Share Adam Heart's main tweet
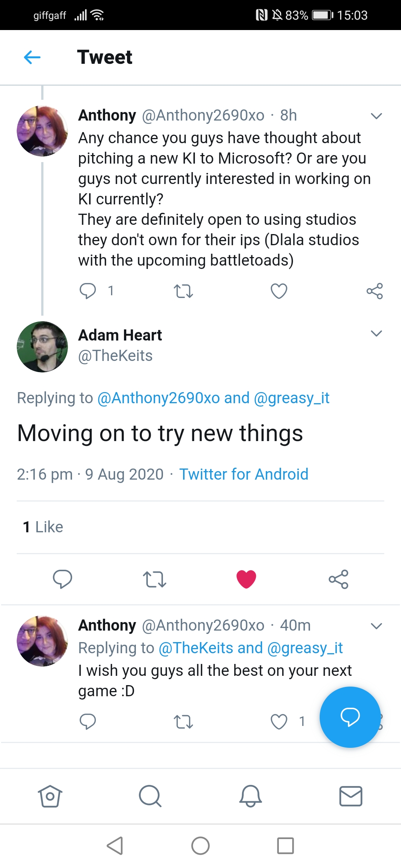This screenshot has width=401, height=868. [338, 579]
